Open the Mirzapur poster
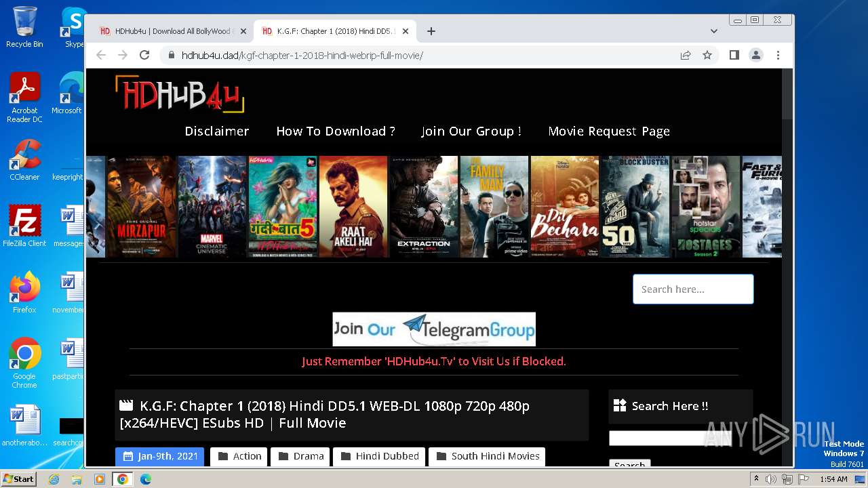This screenshot has width=868, height=488. coord(141,207)
